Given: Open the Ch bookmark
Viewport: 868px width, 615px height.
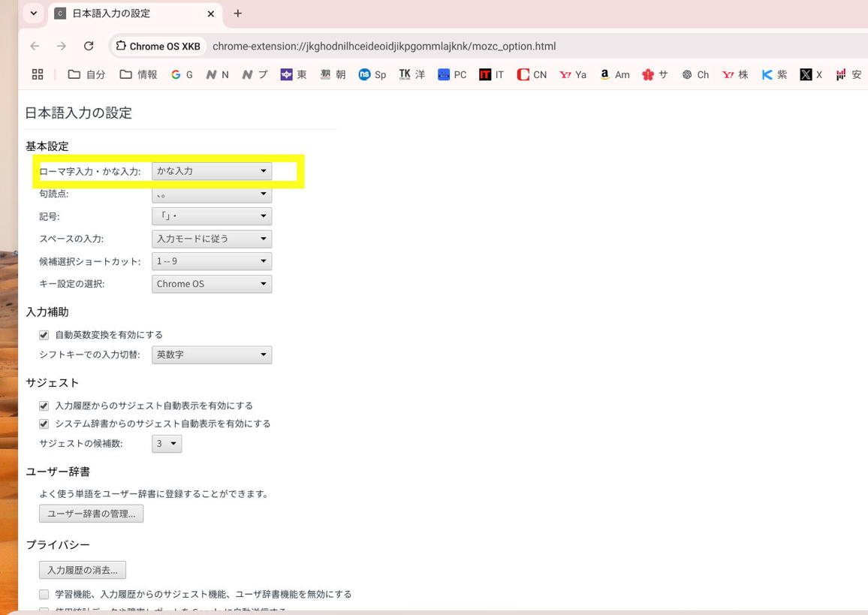Looking at the screenshot, I should 695,74.
